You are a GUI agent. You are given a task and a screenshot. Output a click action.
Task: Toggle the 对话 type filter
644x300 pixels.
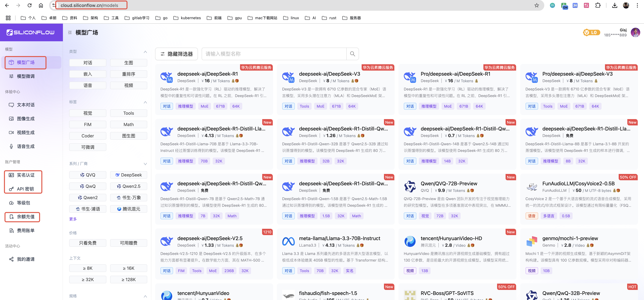pos(87,63)
